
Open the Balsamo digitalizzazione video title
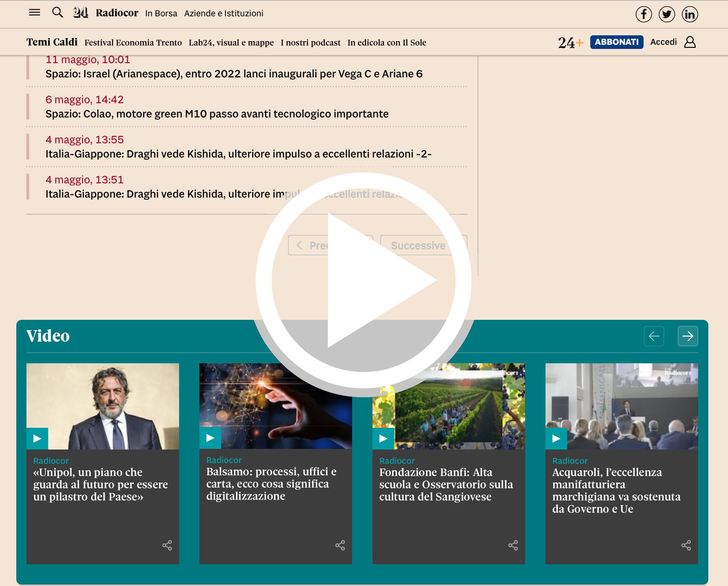271,484
